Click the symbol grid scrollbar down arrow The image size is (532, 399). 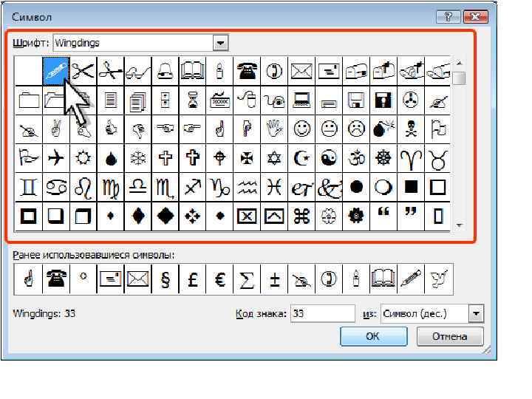click(x=460, y=225)
